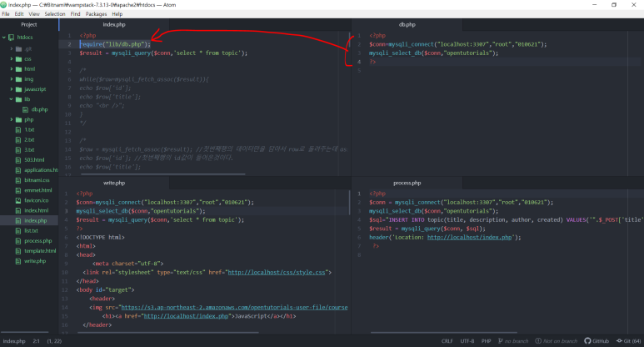This screenshot has width=644, height=347.
Task: Click the amazonaws image URL in write.php
Action: (x=234, y=308)
